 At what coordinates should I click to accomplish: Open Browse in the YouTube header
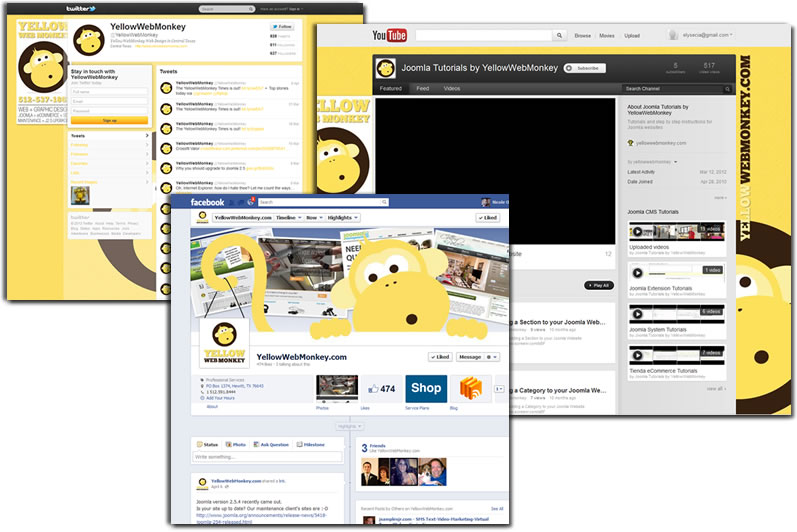click(x=583, y=36)
